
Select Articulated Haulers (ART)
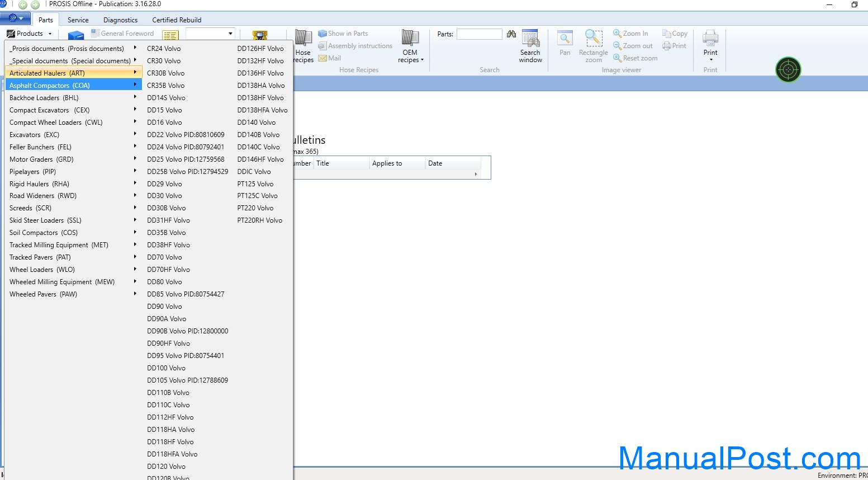click(x=73, y=73)
